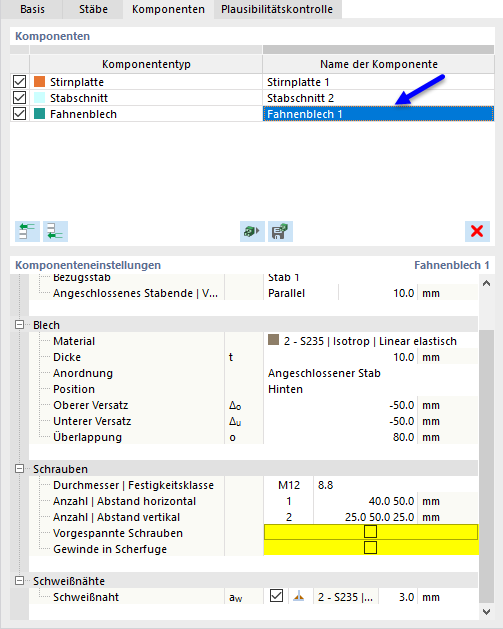Screen dimensions: 503x629
Task: Select the Stabschnitt 2 name cell
Action: (x=378, y=98)
